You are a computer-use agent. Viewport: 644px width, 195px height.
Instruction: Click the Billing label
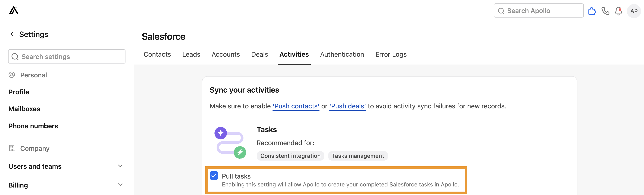[x=18, y=185]
